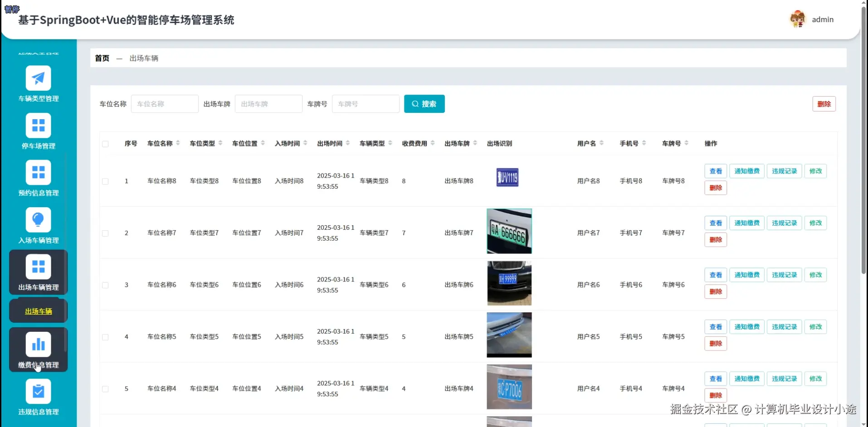Click the cell text 手机号7
Image resolution: width=868 pixels, height=427 pixels.
[x=631, y=233]
